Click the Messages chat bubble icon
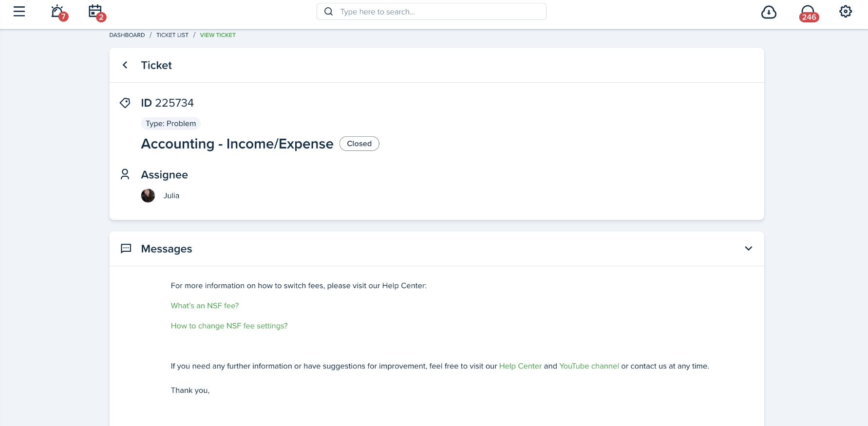Image resolution: width=868 pixels, height=426 pixels. click(x=126, y=248)
